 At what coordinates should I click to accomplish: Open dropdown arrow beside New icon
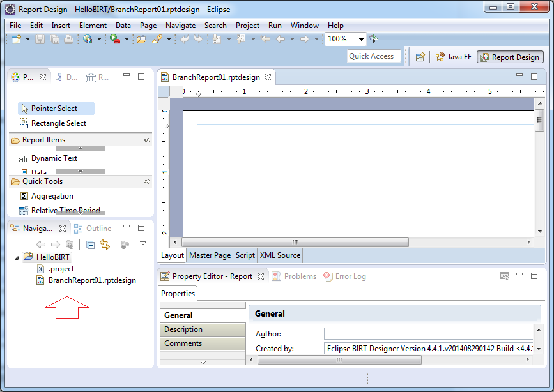pos(27,39)
